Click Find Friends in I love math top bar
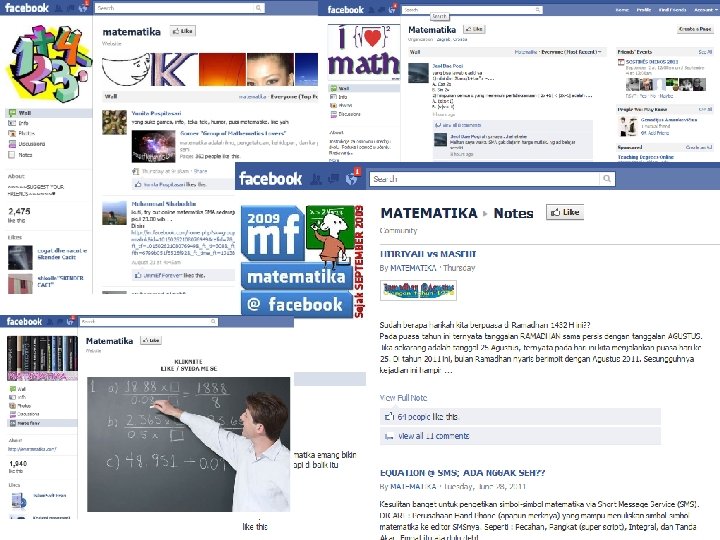The width and height of the screenshot is (720, 540). click(672, 10)
